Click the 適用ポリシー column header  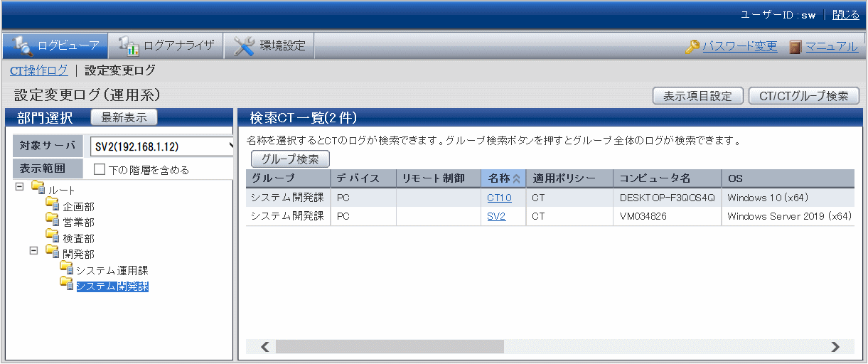(569, 178)
